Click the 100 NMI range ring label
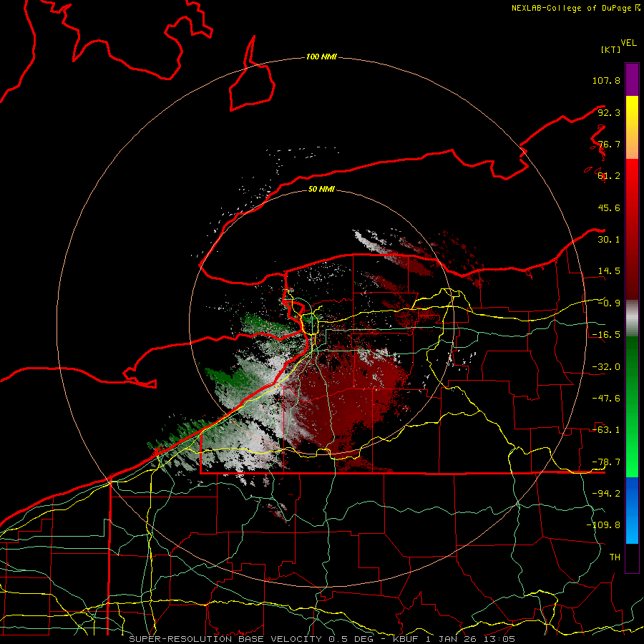644x644 pixels. pos(321,57)
